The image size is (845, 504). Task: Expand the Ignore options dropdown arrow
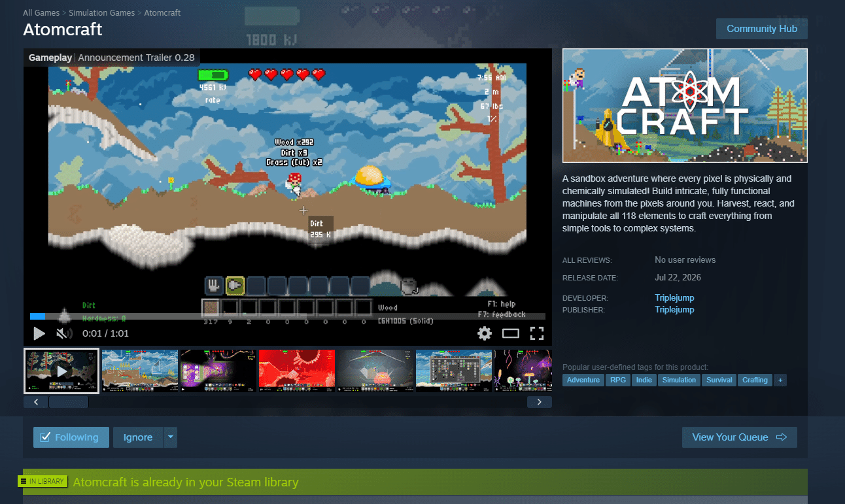tap(170, 437)
